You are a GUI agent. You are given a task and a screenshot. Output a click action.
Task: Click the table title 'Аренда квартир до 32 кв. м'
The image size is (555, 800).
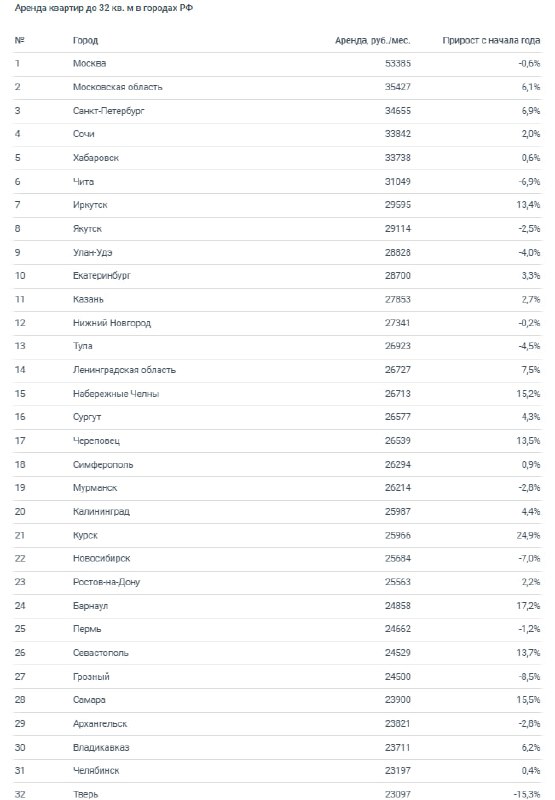click(74, 8)
